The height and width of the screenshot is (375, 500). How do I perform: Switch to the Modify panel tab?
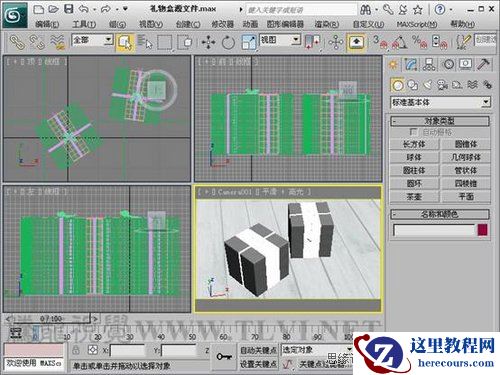coord(412,64)
